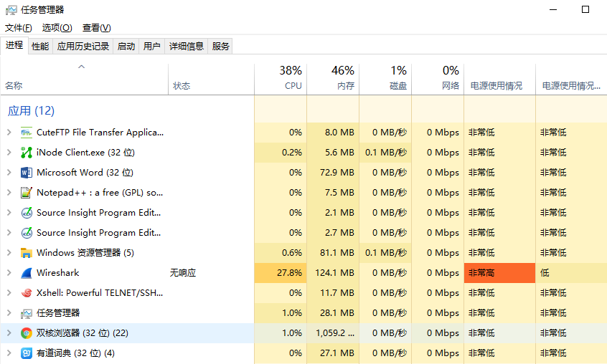Expand the iNode Client.exe process group

[x=9, y=152]
